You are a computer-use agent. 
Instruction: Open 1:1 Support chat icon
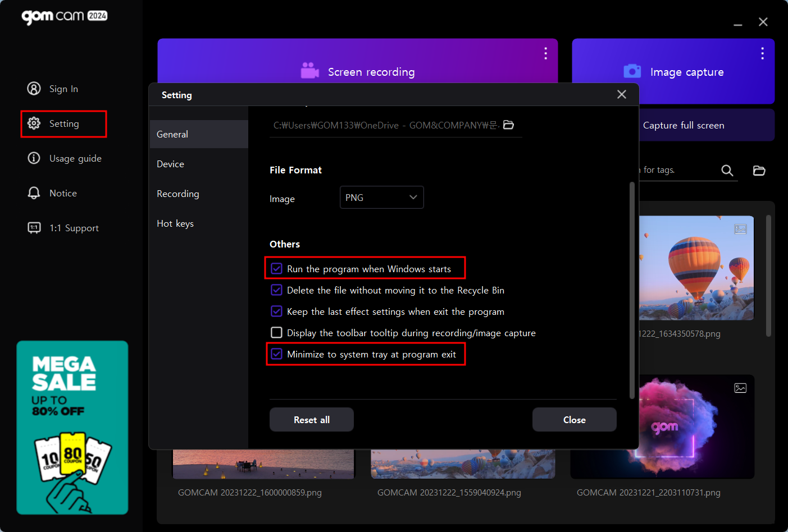(x=34, y=228)
